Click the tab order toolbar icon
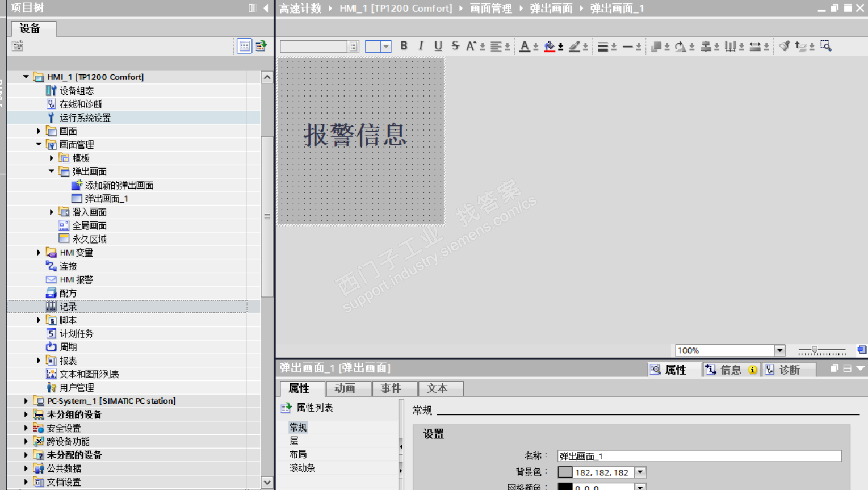The image size is (868, 490). click(x=800, y=47)
